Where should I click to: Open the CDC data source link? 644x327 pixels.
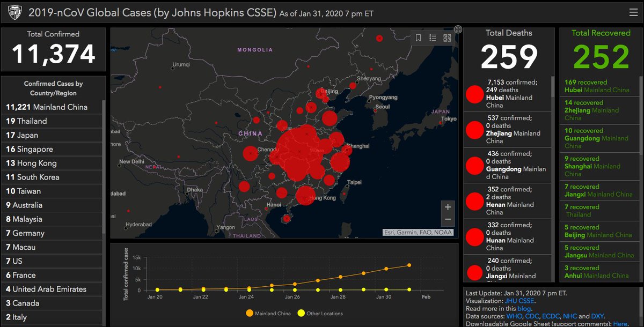[531, 316]
